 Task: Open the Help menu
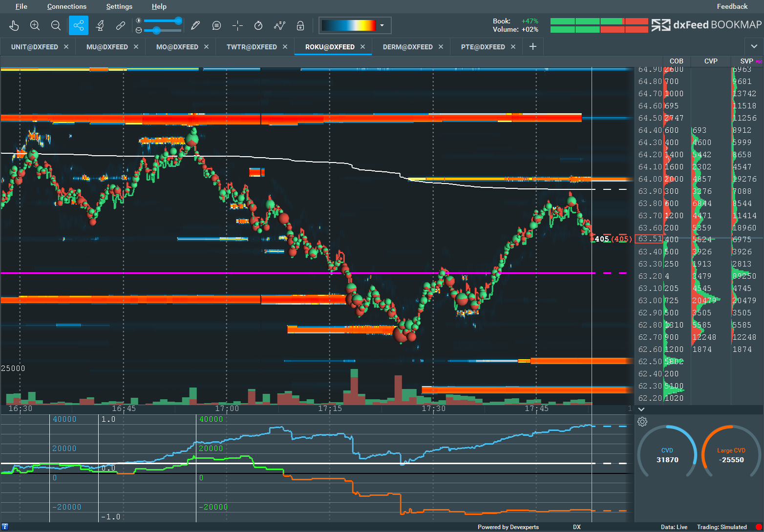(159, 6)
